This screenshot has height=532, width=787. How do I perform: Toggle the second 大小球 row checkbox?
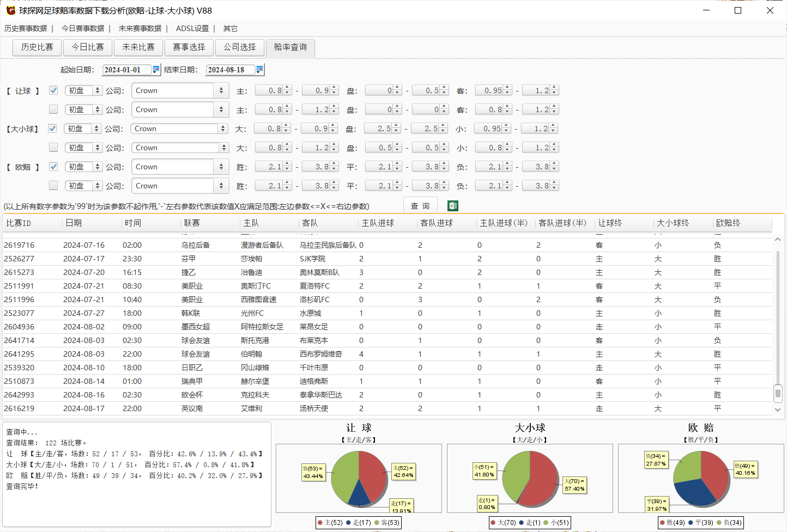pyautogui.click(x=53, y=148)
